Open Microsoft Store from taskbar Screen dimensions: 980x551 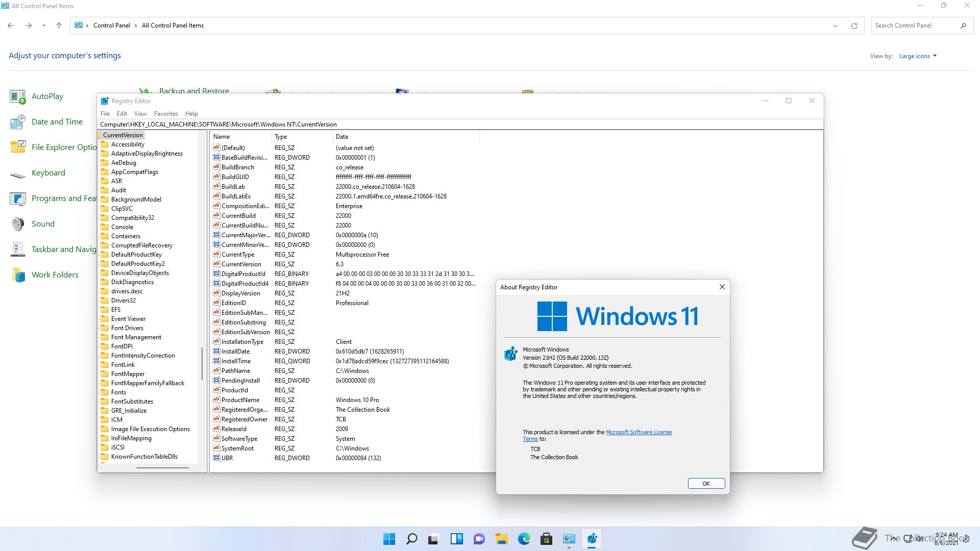click(546, 539)
